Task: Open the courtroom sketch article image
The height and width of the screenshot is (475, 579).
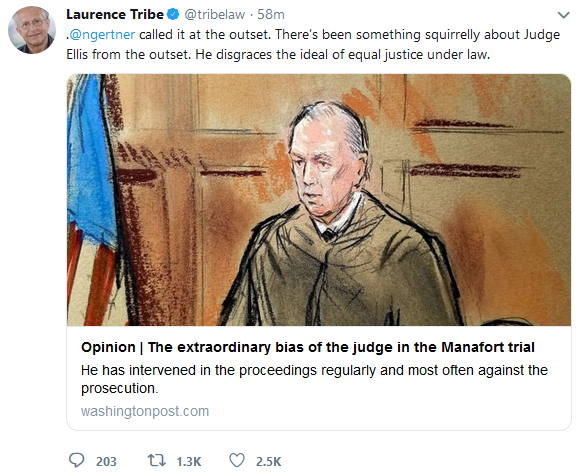Action: (x=319, y=200)
